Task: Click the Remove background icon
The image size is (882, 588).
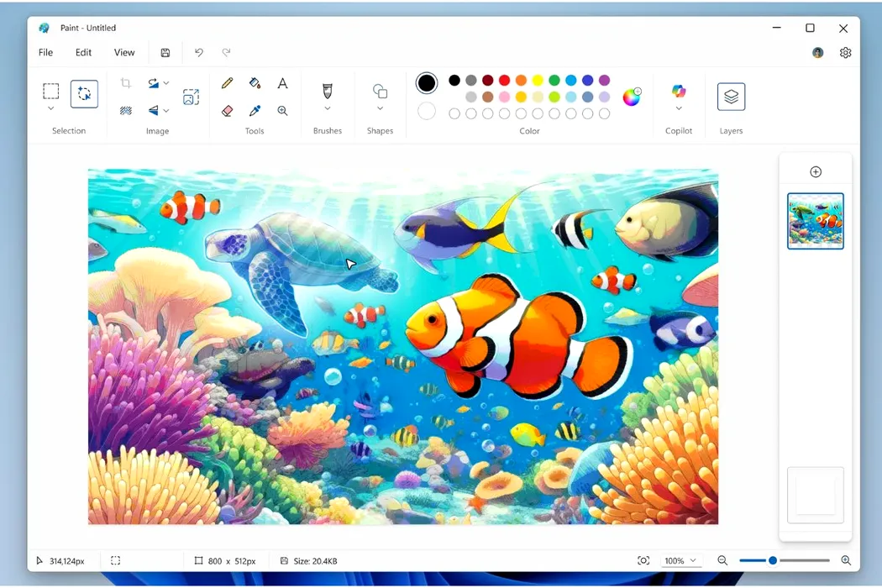Action: point(126,111)
